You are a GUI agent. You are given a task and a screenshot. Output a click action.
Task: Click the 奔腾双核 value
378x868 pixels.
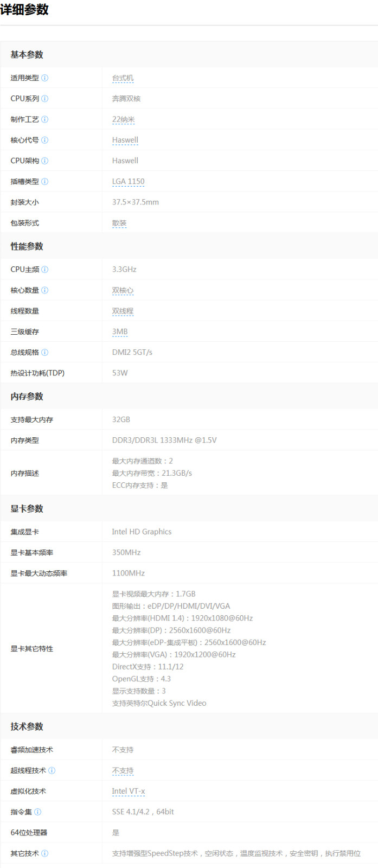click(126, 99)
